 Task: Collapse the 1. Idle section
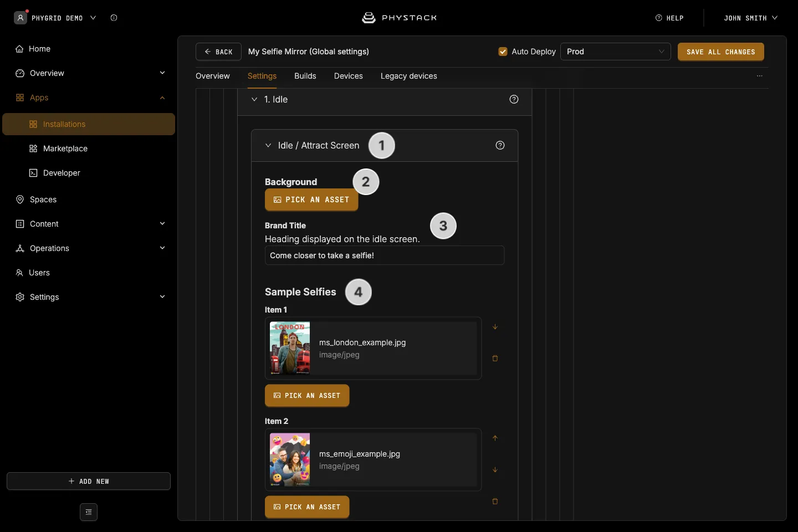[254, 99]
